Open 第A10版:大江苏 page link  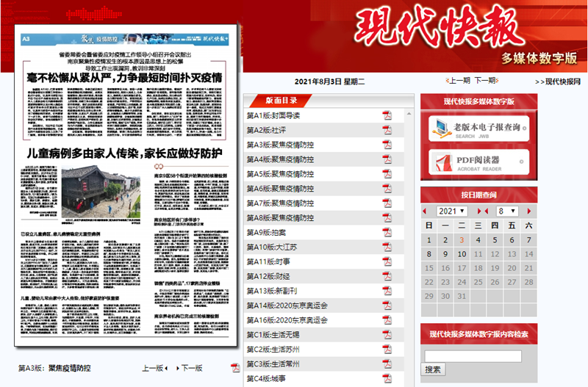(x=272, y=247)
